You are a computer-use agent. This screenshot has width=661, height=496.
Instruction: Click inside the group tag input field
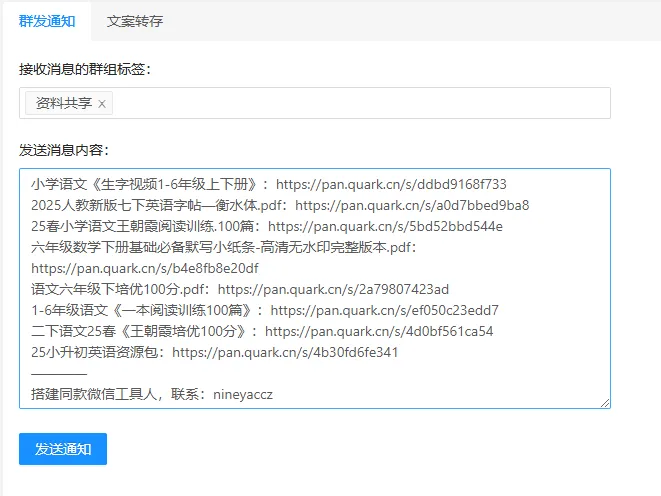(314, 103)
